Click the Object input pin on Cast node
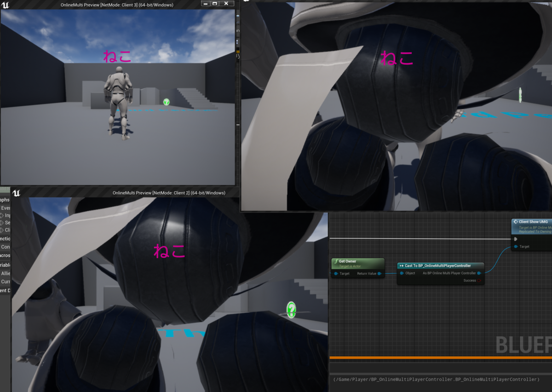The width and height of the screenshot is (552, 392). pos(401,273)
